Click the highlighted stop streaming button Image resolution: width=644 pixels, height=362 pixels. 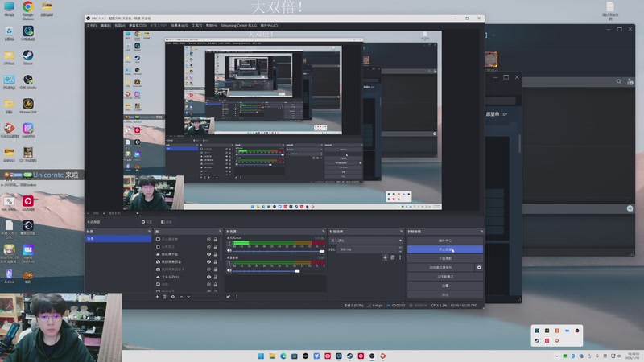pos(445,249)
